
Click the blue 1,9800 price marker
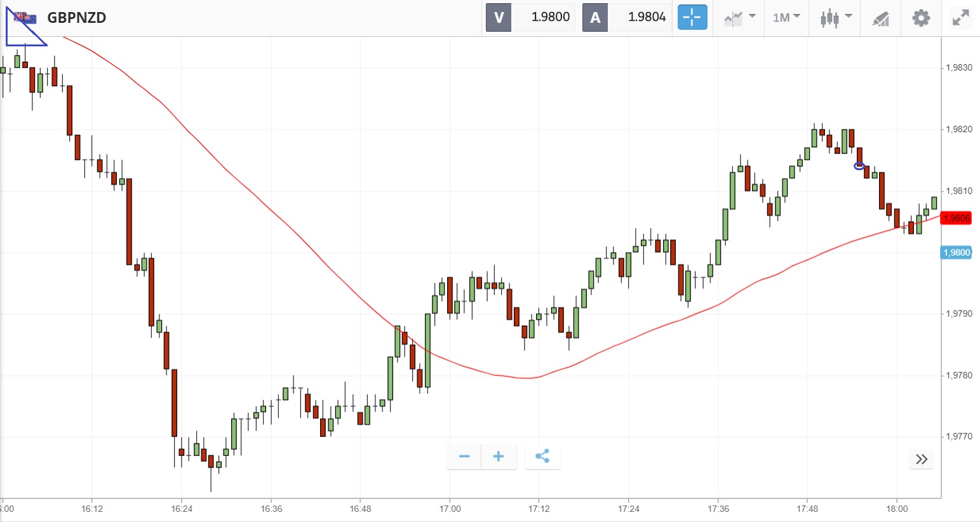click(956, 253)
